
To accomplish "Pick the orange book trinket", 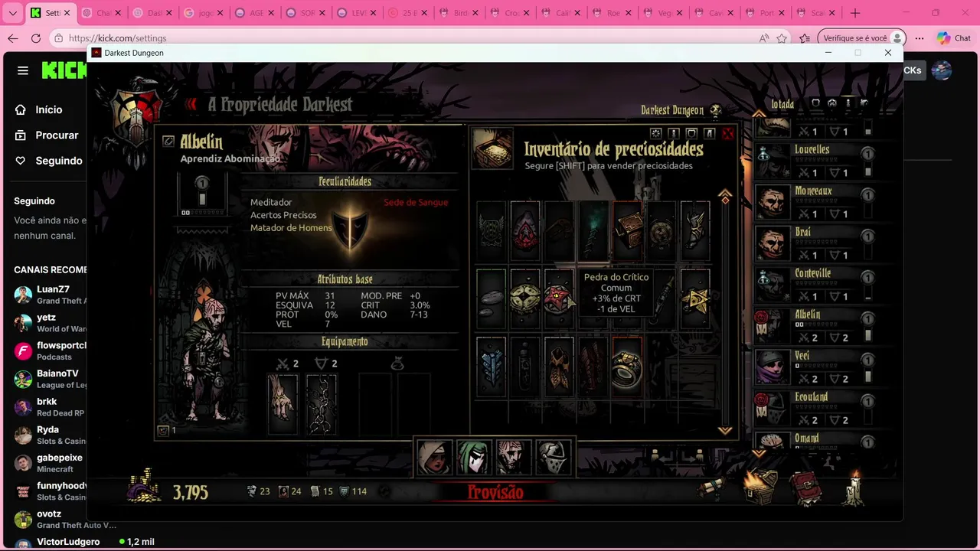I will pyautogui.click(x=626, y=231).
